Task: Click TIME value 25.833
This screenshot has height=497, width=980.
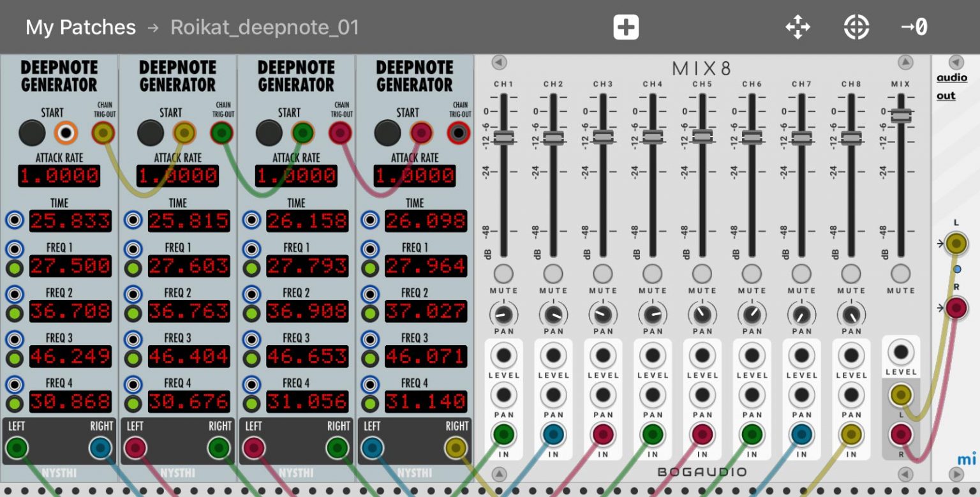Action: [70, 221]
